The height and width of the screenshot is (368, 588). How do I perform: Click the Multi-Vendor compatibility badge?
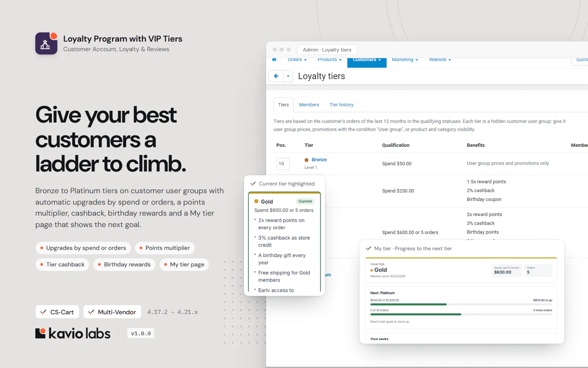112,312
